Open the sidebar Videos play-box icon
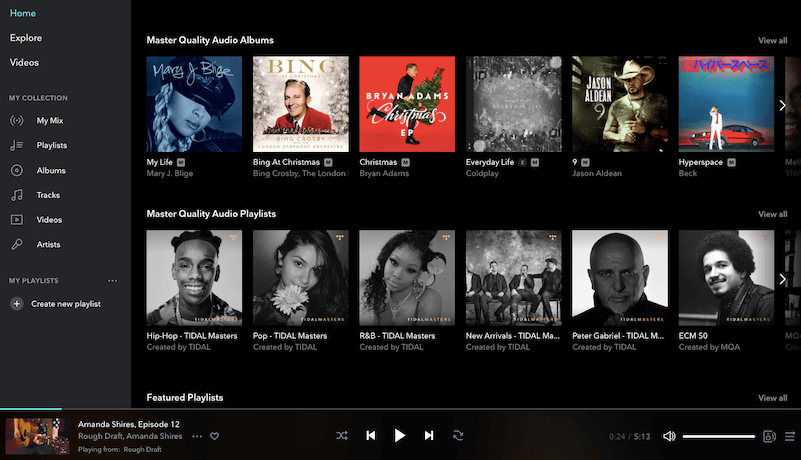Screen dimensions: 801x460 [x=17, y=220]
